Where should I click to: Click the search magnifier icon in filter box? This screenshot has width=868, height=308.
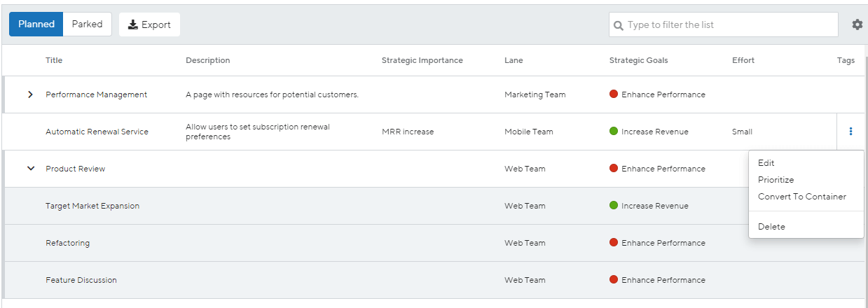[619, 25]
